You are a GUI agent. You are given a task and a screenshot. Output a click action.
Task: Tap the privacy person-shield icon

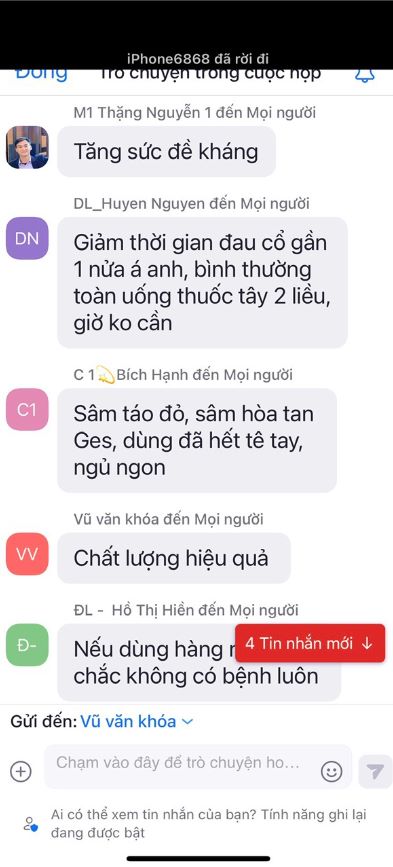30,824
